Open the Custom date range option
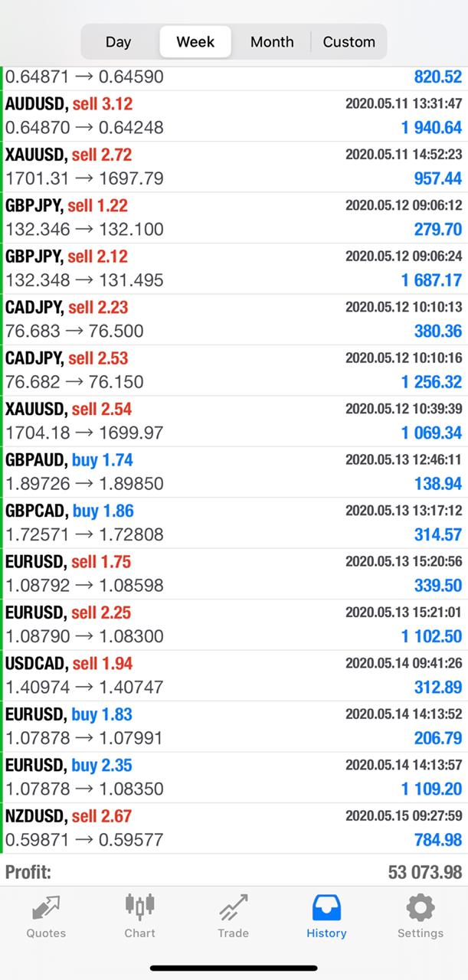Image resolution: width=468 pixels, height=980 pixels. click(349, 42)
